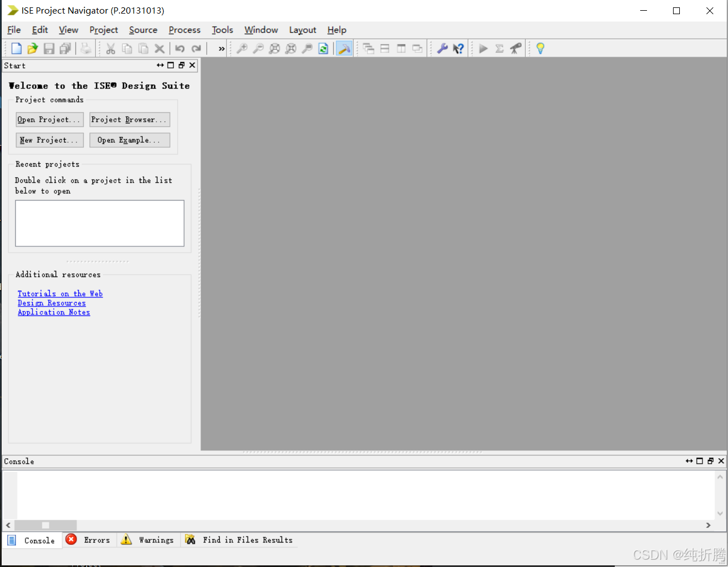Click the What's This help cursor icon
This screenshot has width=728, height=567.
[459, 49]
